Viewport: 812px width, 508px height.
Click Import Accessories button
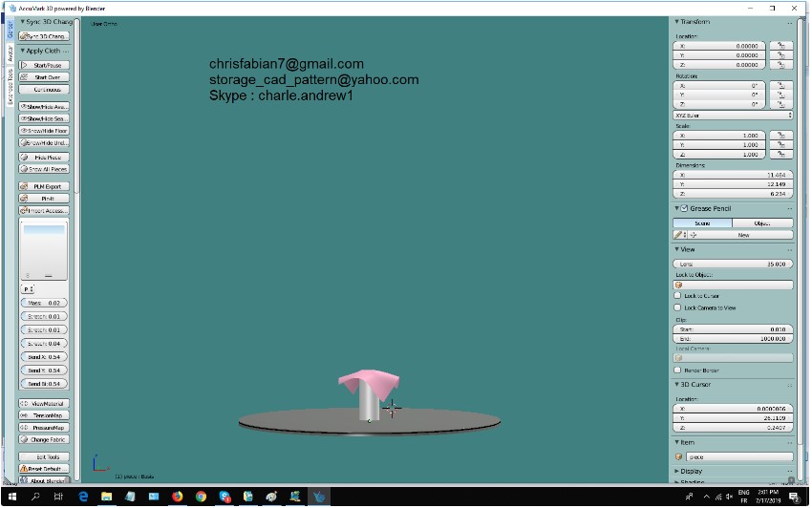pos(44,211)
